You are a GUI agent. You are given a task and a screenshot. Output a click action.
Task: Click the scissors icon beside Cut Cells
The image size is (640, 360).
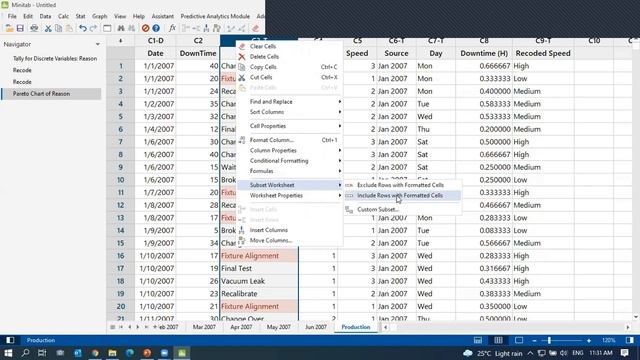tap(242, 77)
